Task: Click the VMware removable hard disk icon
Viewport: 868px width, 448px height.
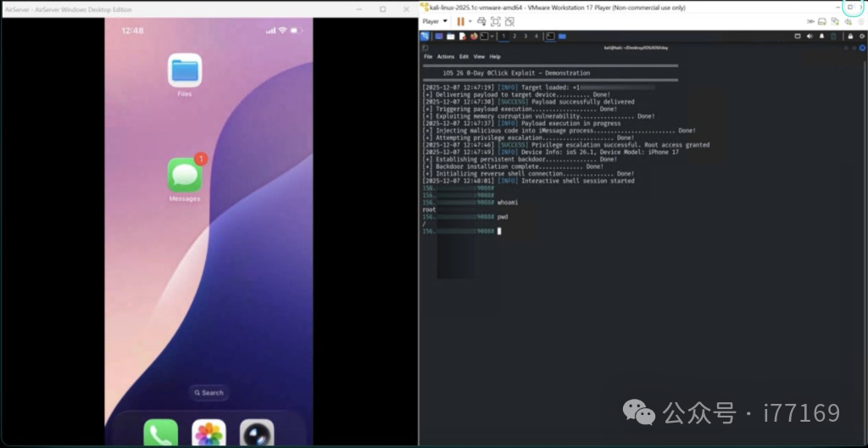Action: tap(822, 21)
